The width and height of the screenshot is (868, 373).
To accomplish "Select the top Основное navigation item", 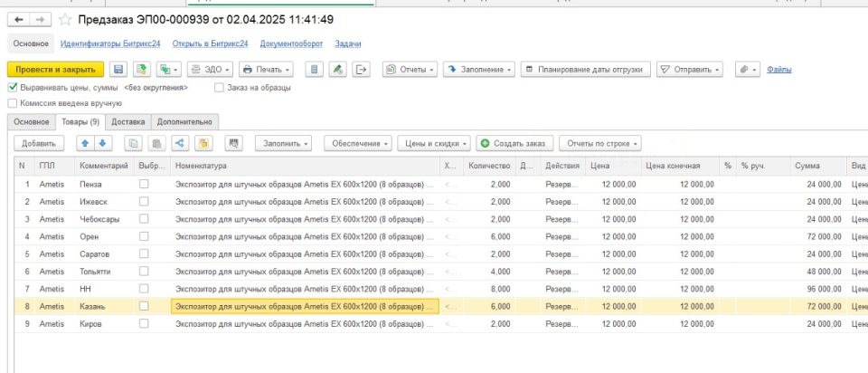I will [x=31, y=43].
